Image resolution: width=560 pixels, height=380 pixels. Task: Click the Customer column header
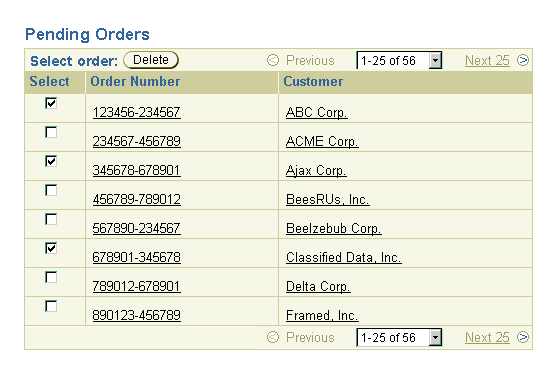pyautogui.click(x=313, y=81)
